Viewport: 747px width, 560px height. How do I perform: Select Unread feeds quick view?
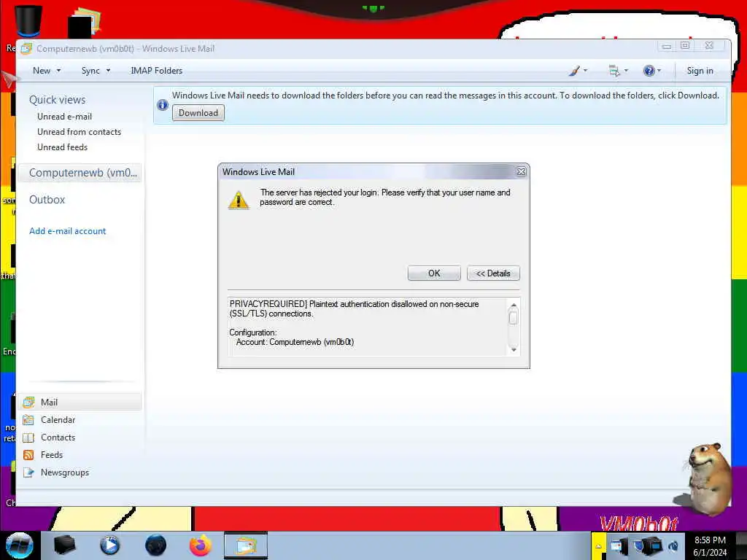tap(63, 147)
